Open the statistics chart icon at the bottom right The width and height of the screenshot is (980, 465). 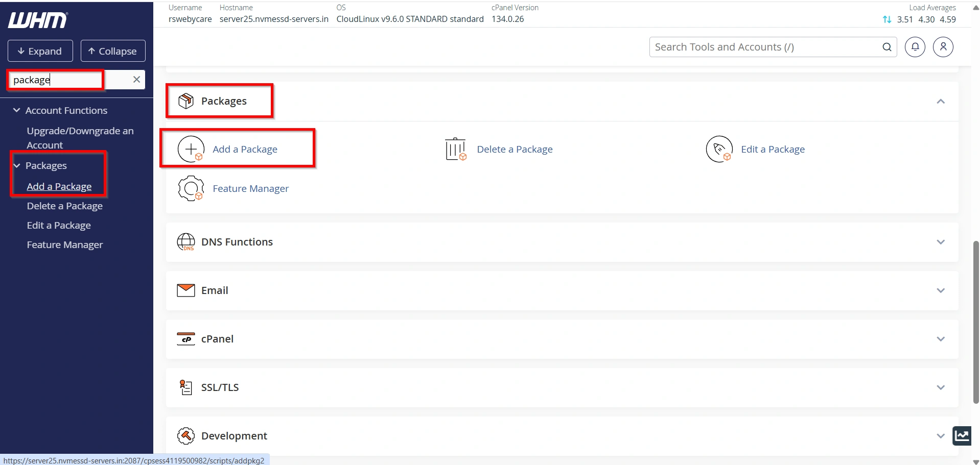pos(962,436)
